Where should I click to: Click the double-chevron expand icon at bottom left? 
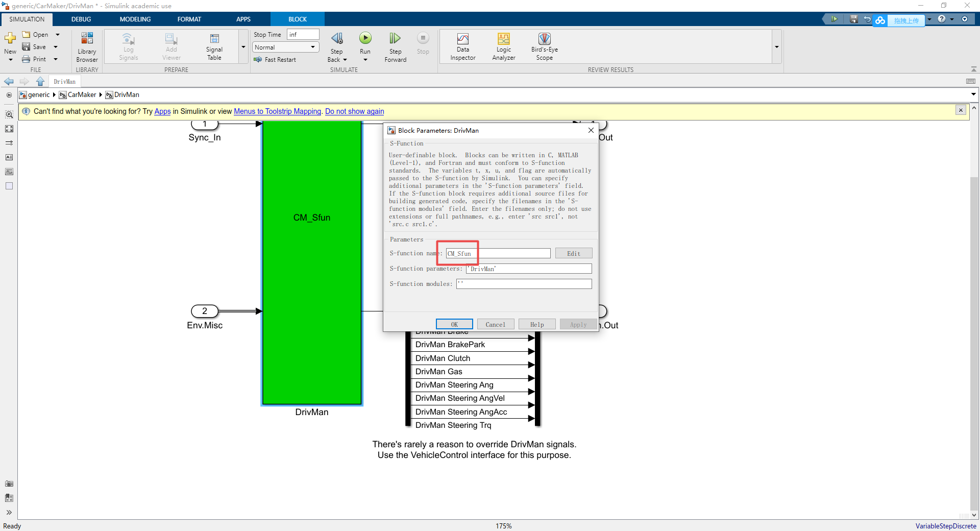click(9, 513)
